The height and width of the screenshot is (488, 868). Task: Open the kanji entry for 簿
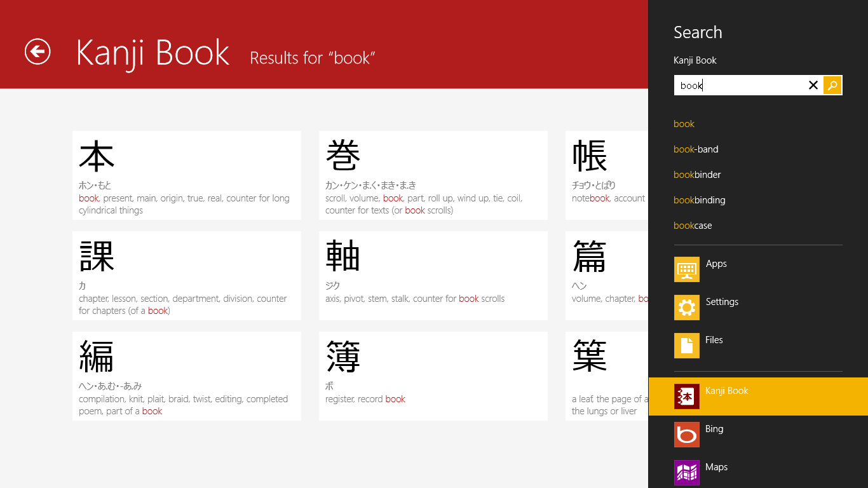(433, 376)
